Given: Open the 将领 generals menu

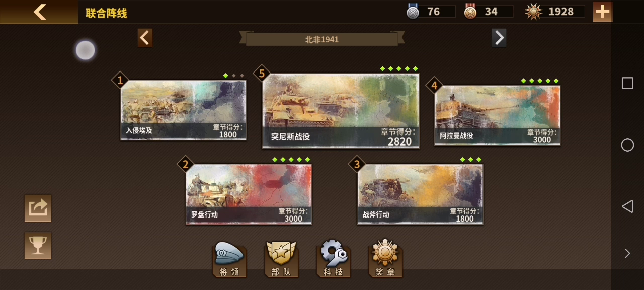Looking at the screenshot, I should [229, 259].
